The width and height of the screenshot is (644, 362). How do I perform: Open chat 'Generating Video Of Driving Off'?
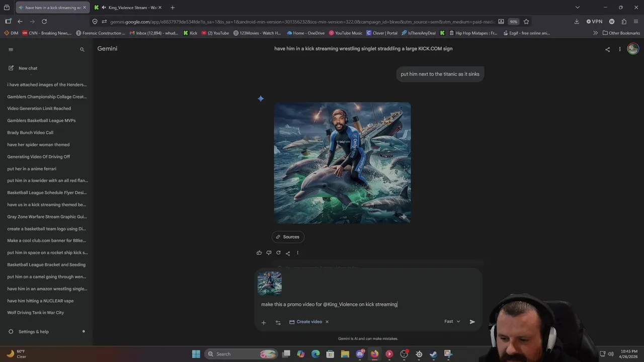coord(39,157)
